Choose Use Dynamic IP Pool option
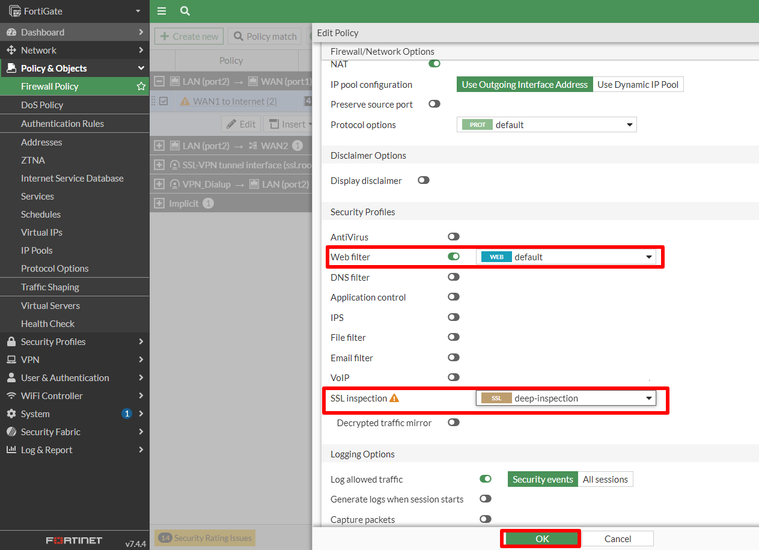 pyautogui.click(x=638, y=85)
